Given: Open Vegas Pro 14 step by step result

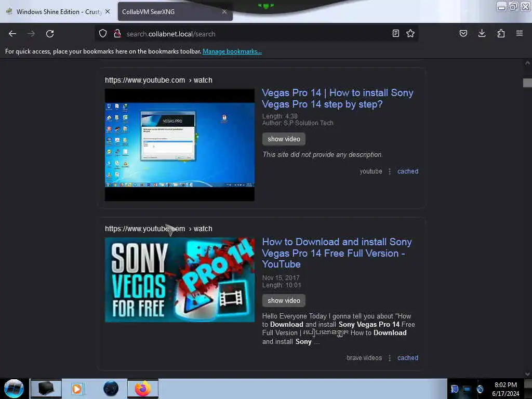Looking at the screenshot, I should [338, 98].
